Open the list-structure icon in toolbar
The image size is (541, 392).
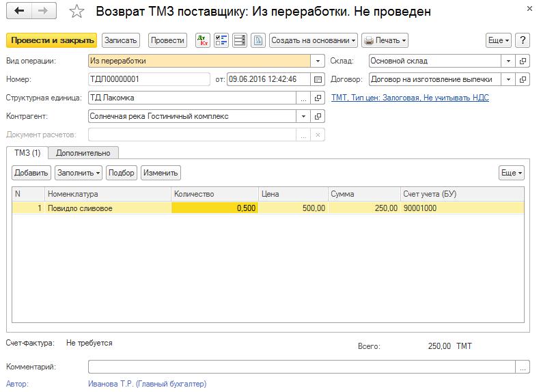click(240, 40)
